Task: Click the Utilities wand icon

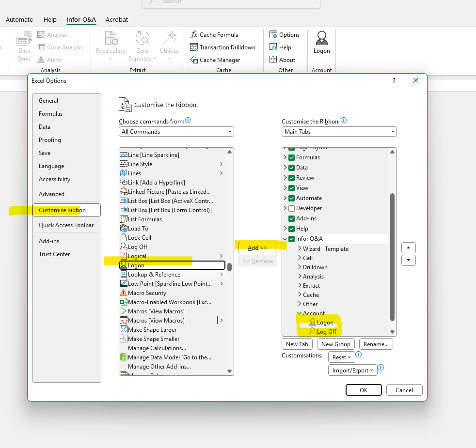Action: pos(169,38)
